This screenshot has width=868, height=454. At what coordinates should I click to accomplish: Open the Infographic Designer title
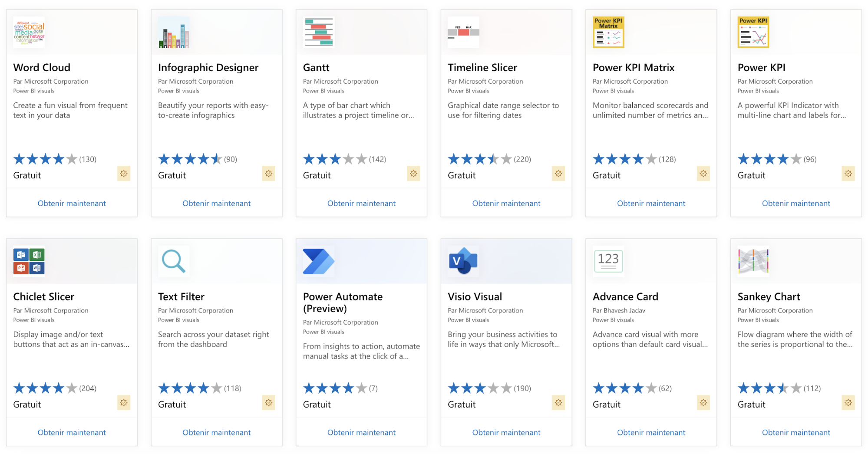pyautogui.click(x=208, y=68)
